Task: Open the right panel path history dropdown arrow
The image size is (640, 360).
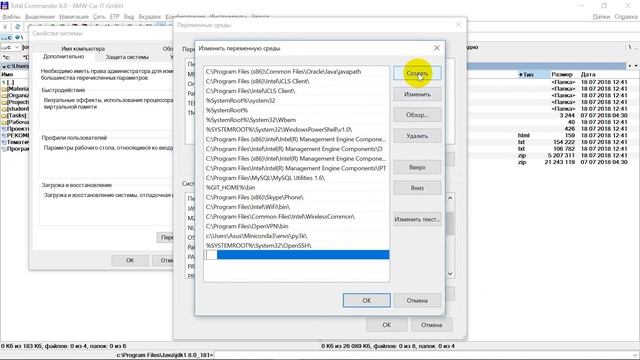Action: pos(636,66)
